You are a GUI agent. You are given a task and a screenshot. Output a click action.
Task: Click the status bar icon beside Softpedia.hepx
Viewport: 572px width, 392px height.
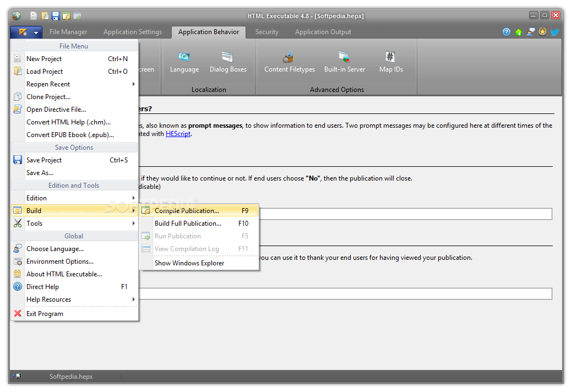17,376
